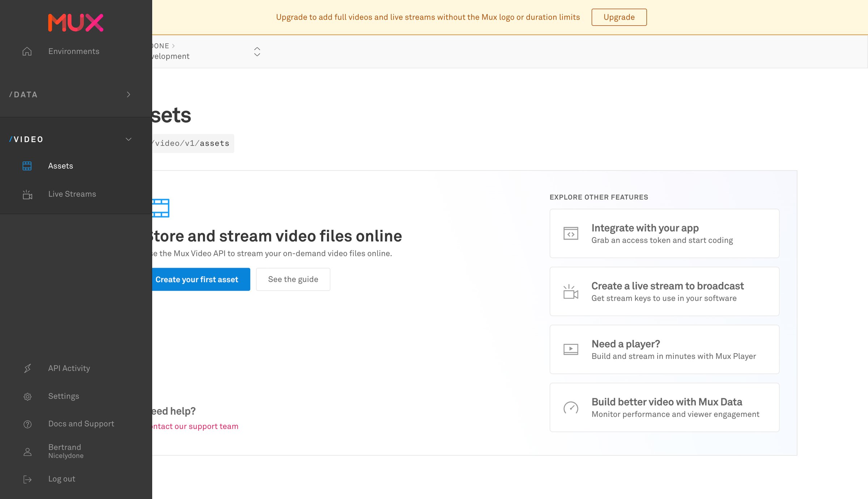Screen dimensions: 868x499
Task: Click the Log out icon
Action: tap(27, 479)
